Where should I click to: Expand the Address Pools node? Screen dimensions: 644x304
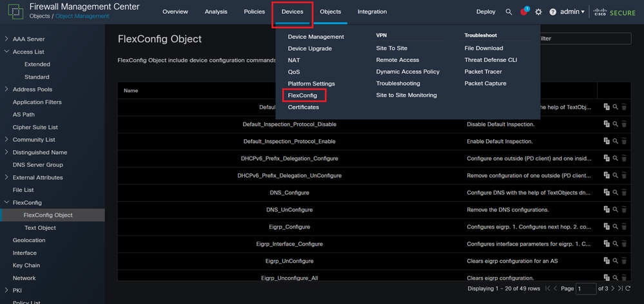point(6,89)
